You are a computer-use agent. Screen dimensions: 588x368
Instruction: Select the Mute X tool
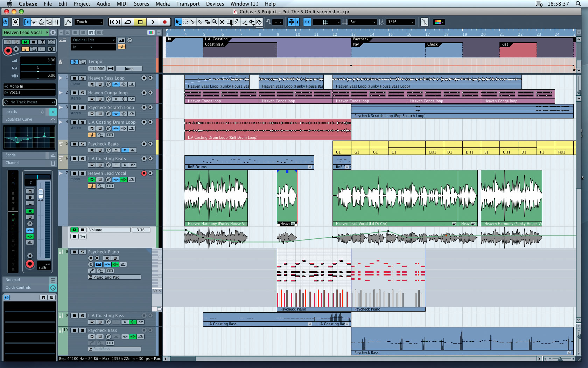222,22
